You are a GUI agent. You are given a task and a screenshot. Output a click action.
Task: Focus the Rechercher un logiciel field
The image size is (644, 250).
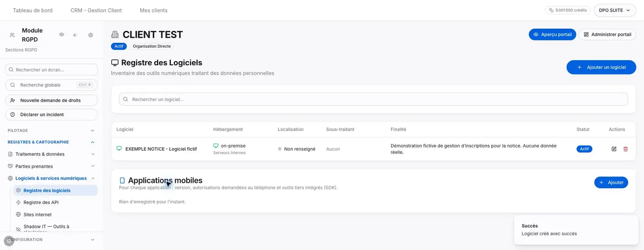click(374, 99)
